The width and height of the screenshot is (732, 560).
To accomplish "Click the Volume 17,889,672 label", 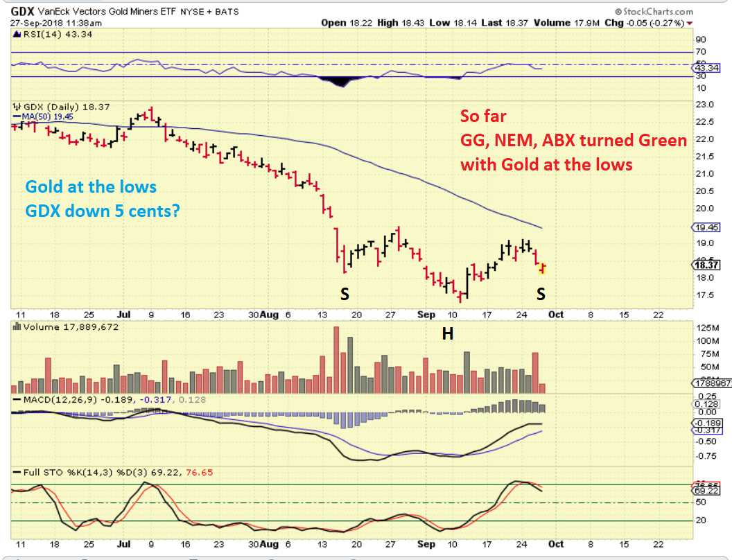I will pos(71,327).
